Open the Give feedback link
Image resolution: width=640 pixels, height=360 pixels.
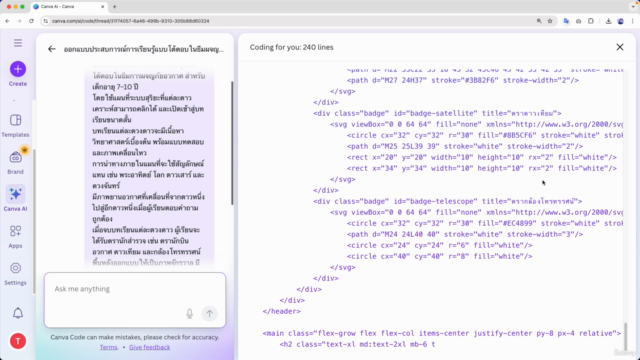tap(149, 347)
